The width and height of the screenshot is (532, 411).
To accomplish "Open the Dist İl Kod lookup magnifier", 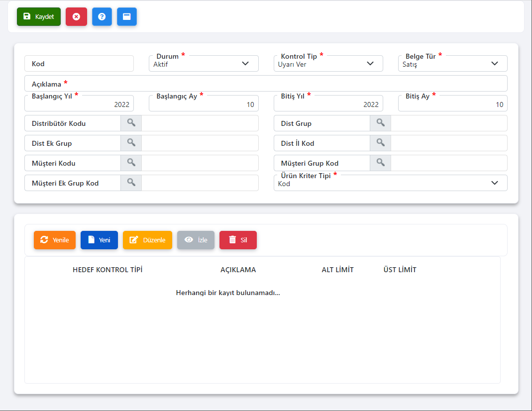I will (380, 143).
